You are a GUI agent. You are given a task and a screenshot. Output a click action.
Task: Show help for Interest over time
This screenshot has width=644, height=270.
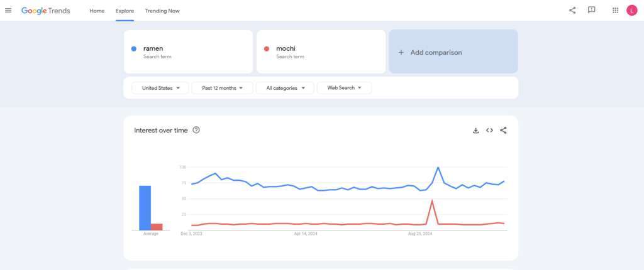click(196, 130)
